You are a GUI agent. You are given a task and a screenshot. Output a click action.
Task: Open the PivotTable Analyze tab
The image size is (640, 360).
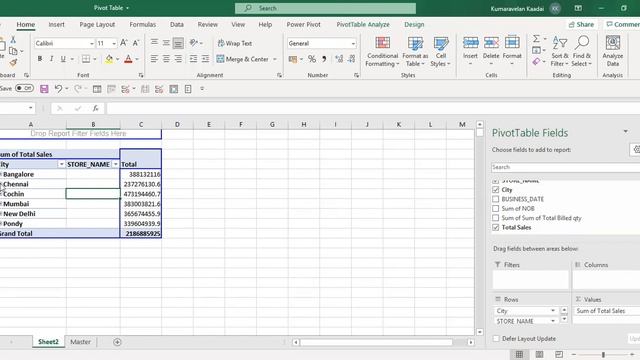click(x=363, y=24)
